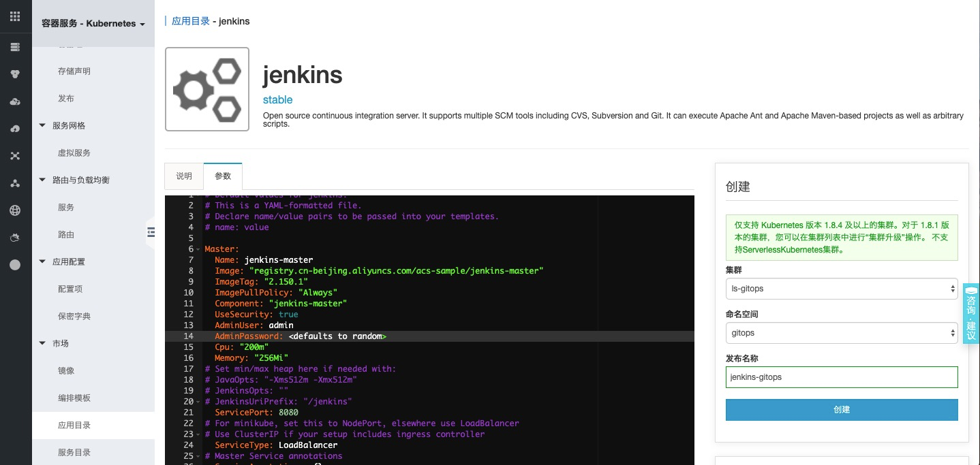Open 存储声明 in the side menu
980x465 pixels.
click(x=74, y=71)
